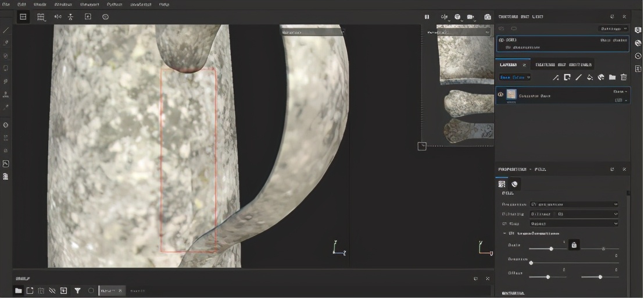The width and height of the screenshot is (644, 299).
Task: Adjust the Rotation slider
Action: (574, 262)
